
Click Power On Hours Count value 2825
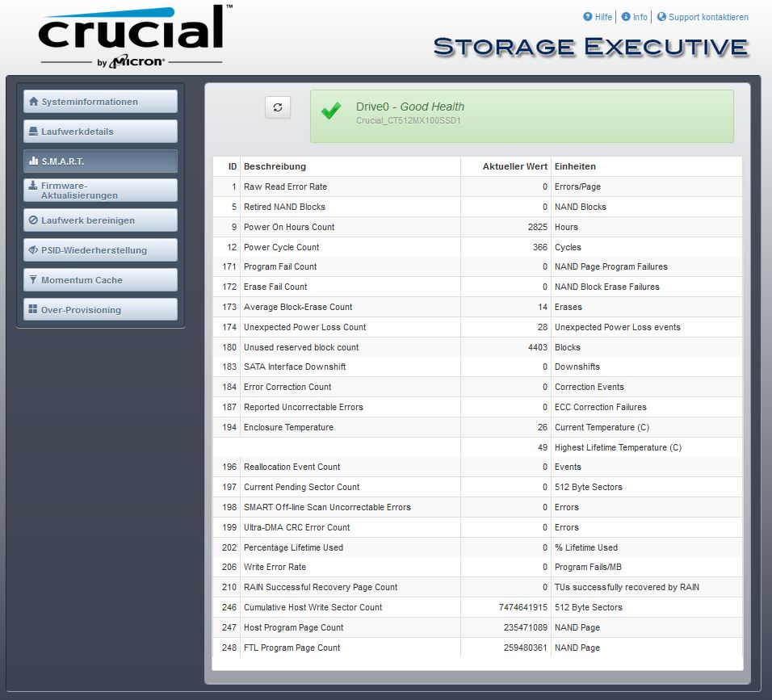(537, 227)
